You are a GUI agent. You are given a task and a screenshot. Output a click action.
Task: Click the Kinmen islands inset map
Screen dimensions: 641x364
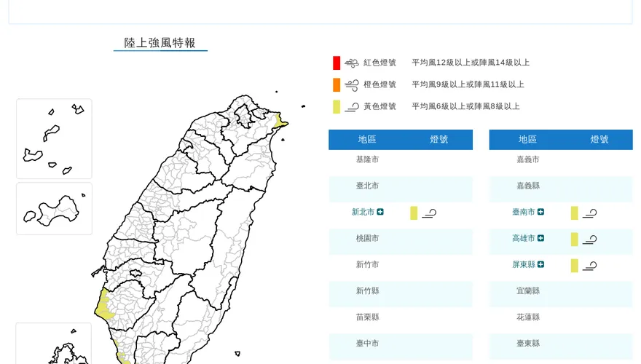coord(54,209)
